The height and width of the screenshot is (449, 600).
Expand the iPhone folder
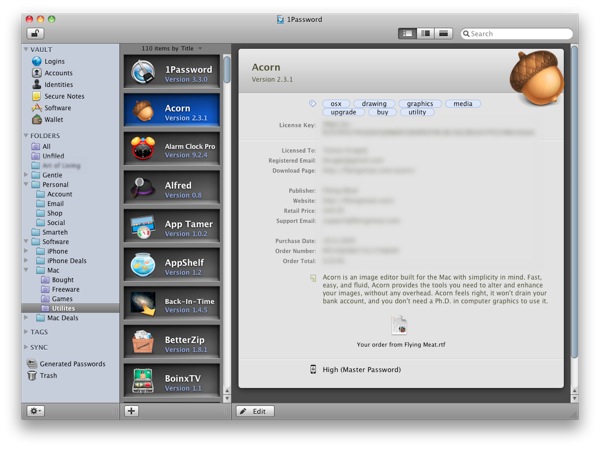click(x=26, y=251)
